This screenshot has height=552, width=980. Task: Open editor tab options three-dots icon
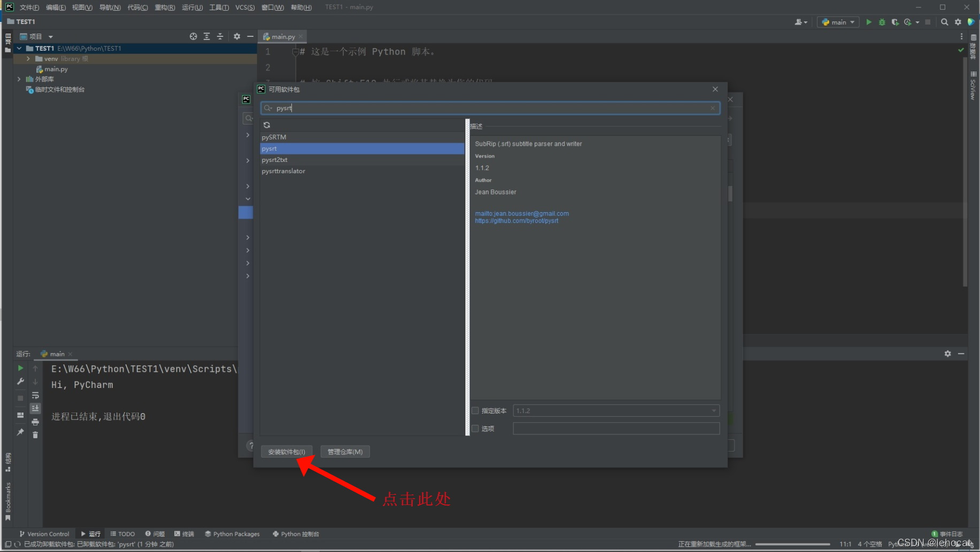(x=961, y=36)
